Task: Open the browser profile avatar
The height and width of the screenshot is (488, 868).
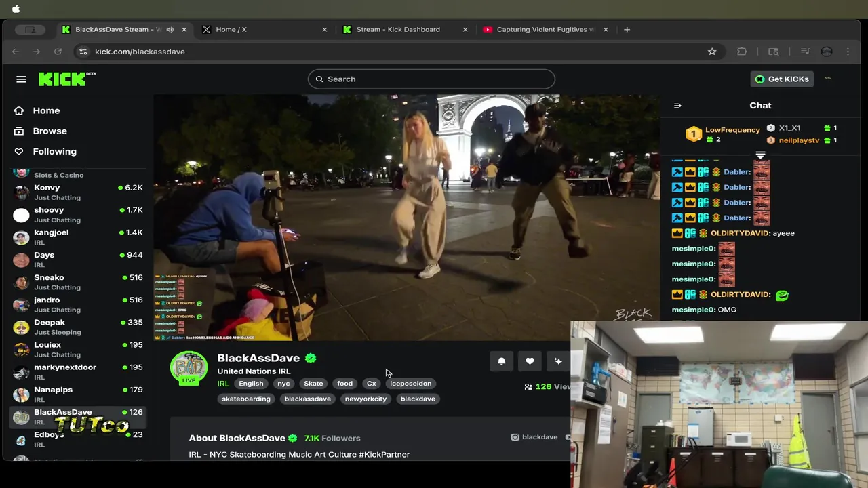Action: (827, 52)
